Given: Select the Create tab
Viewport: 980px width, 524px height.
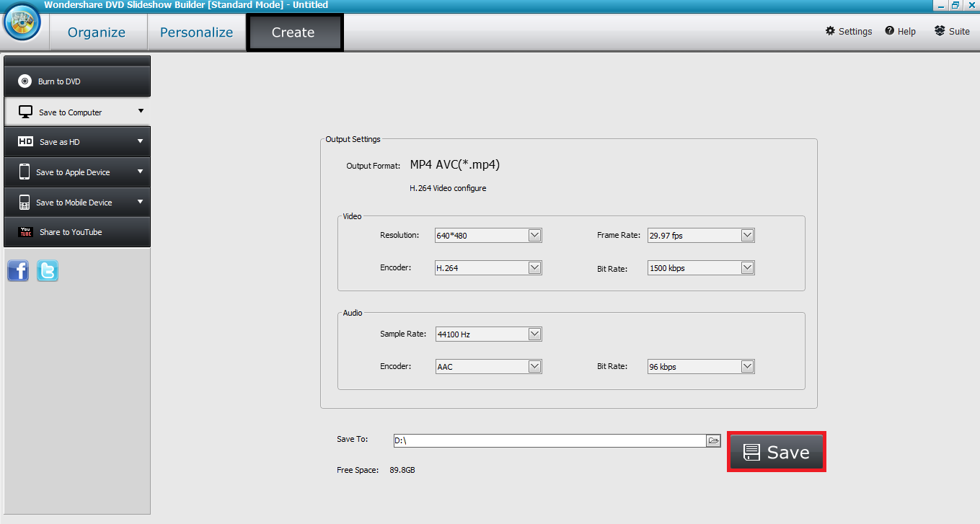Looking at the screenshot, I should 294,32.
